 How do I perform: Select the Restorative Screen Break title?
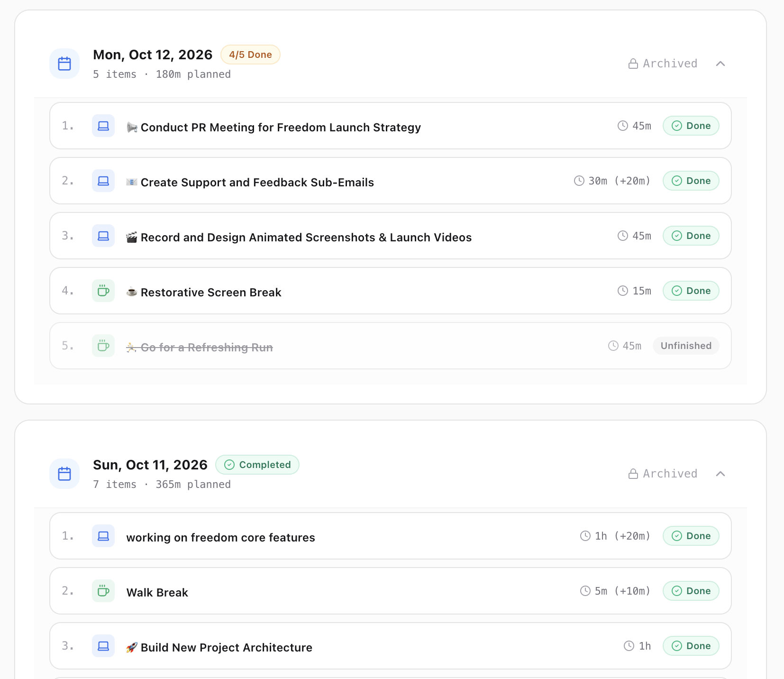point(204,293)
